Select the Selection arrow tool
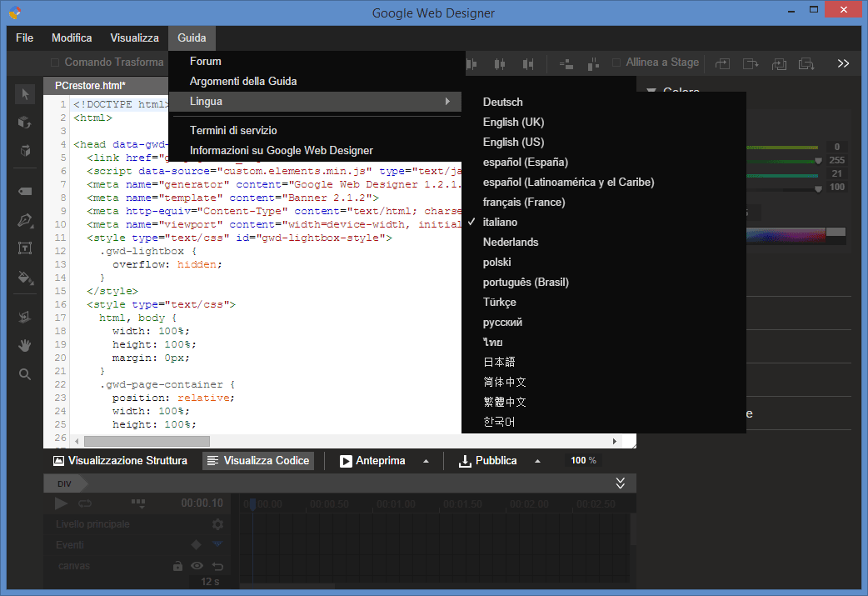This screenshot has width=868, height=596. click(25, 93)
